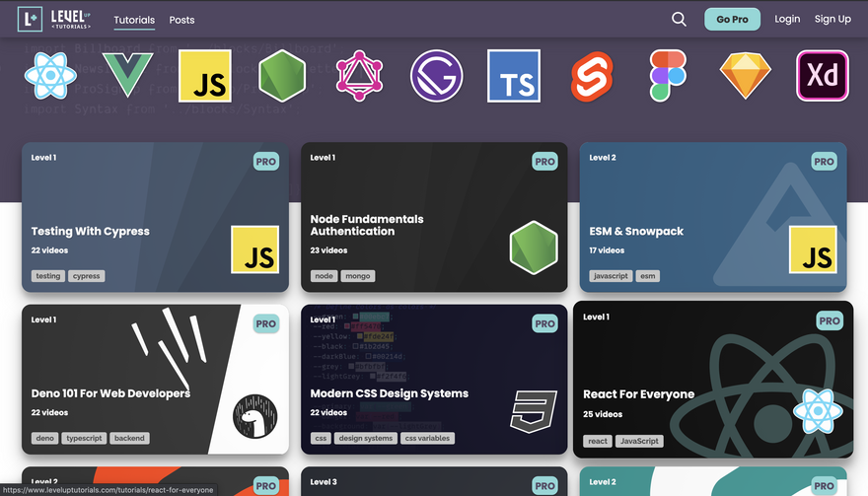Viewport: 868px width, 496px height.
Task: Open the Testing With Cypress tutorial card
Action: coord(155,217)
